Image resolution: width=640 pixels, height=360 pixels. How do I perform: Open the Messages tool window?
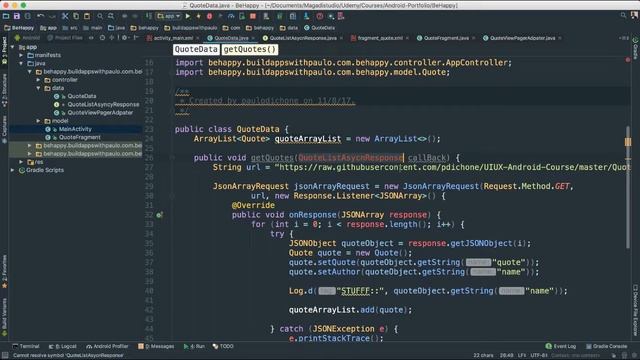(x=156, y=346)
